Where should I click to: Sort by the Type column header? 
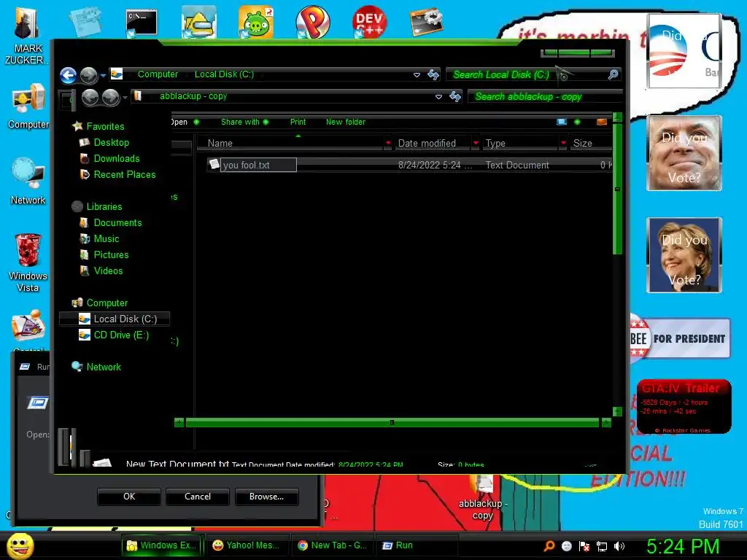[x=521, y=144]
